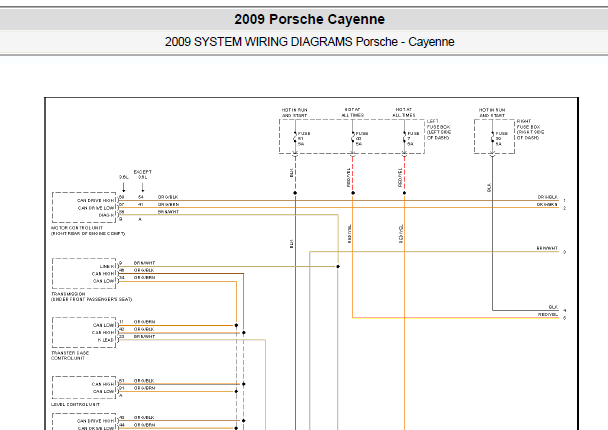Viewport: 608px width, 430px height.
Task: Click CAN LOW pin on the transmission box
Action: [103, 281]
